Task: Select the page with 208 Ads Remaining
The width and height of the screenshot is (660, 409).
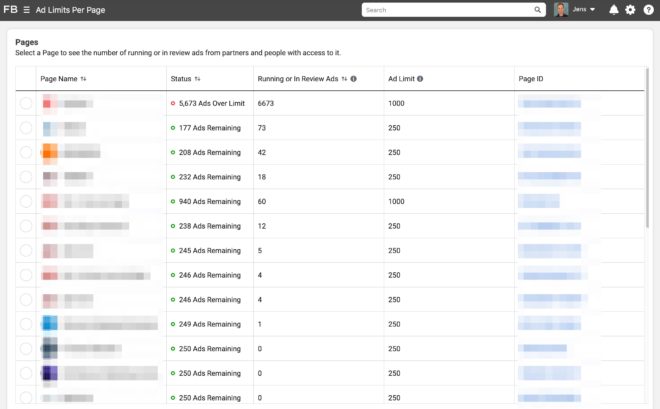Action: point(26,152)
